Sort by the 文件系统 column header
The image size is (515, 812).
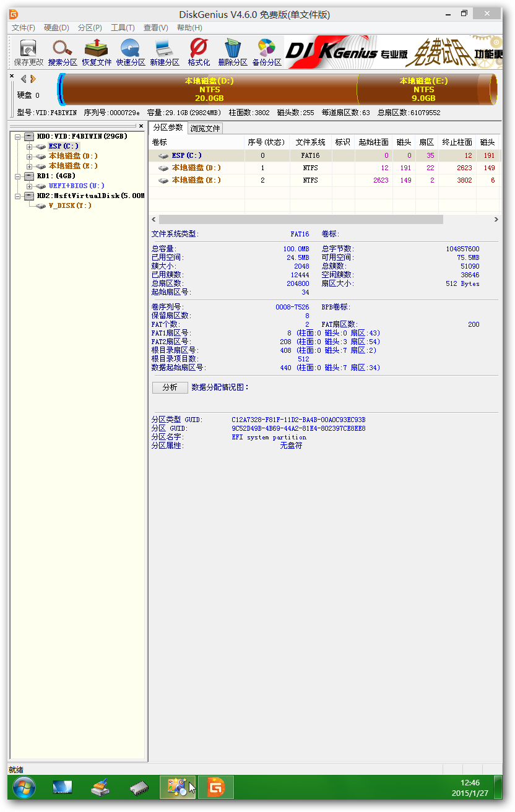(311, 142)
